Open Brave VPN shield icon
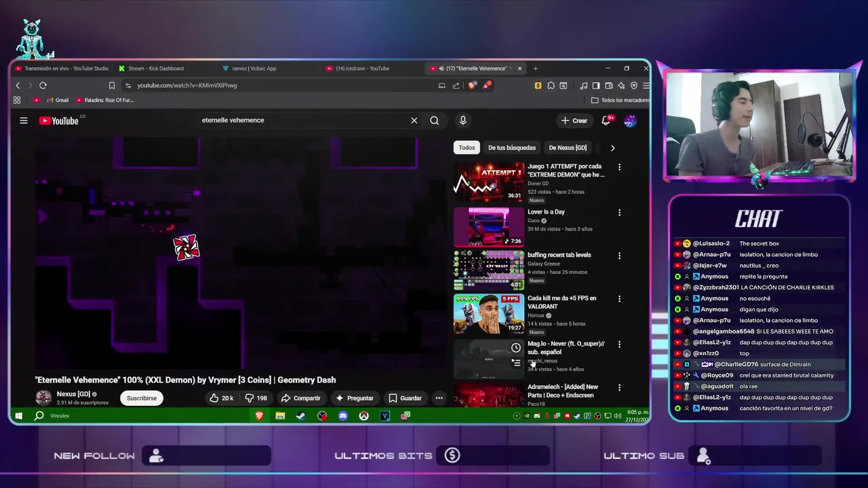The image size is (868, 488). point(634,85)
